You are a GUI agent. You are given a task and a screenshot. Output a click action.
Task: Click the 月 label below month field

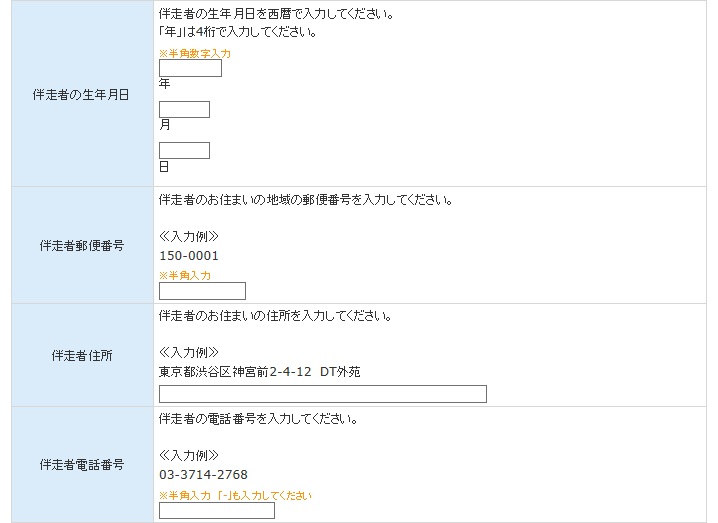point(164,125)
